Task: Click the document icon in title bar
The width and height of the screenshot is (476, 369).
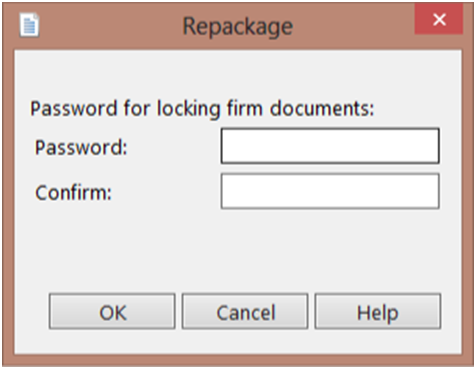Action: [29, 25]
